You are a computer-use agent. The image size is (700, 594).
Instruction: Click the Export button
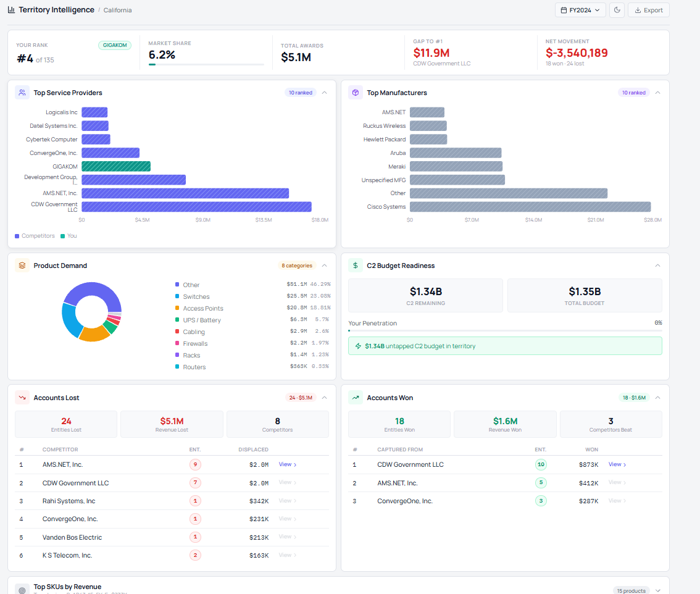point(648,10)
